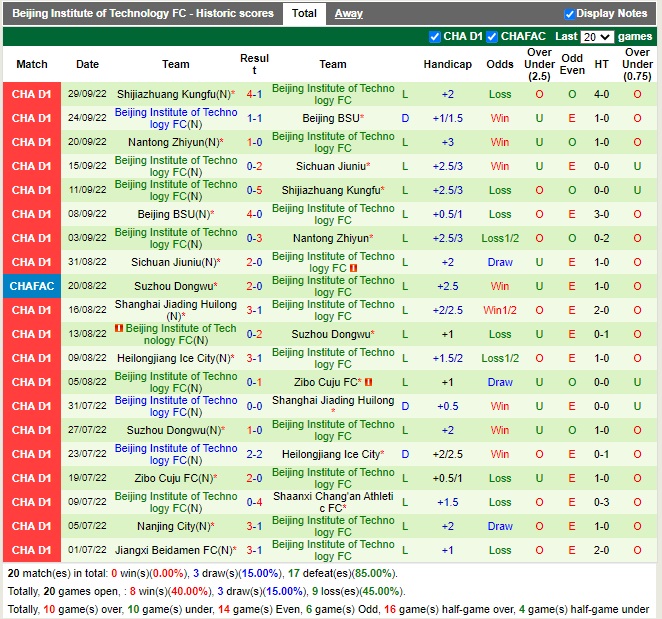This screenshot has height=619, width=662.
Task: Uncheck the CHA D1 league filter
Action: [x=435, y=37]
